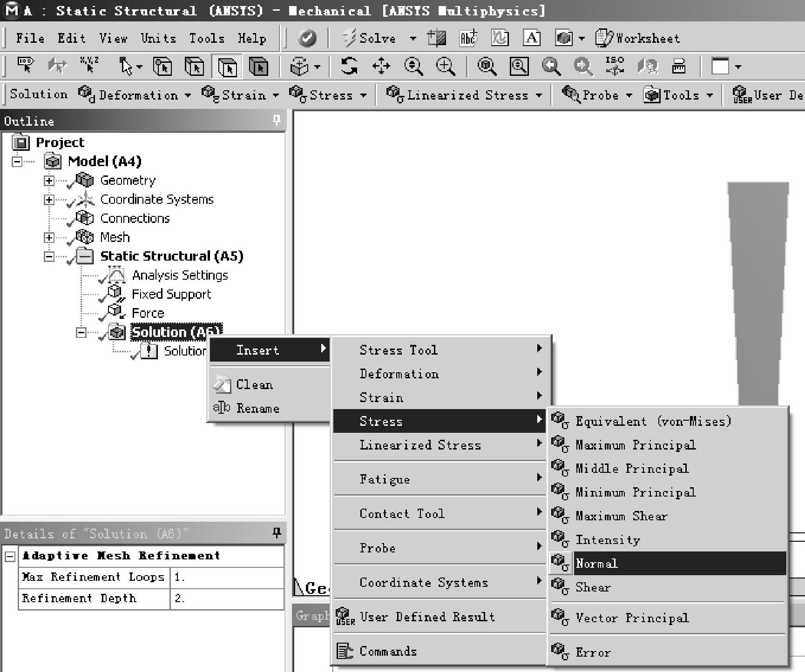
Task: Toggle the Face selection filter
Action: (x=227, y=66)
